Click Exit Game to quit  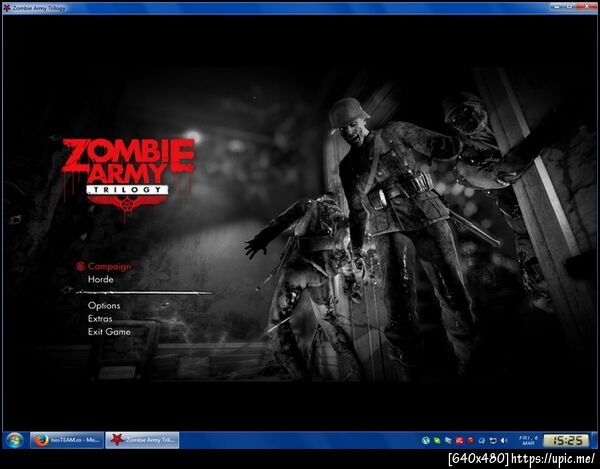[109, 331]
